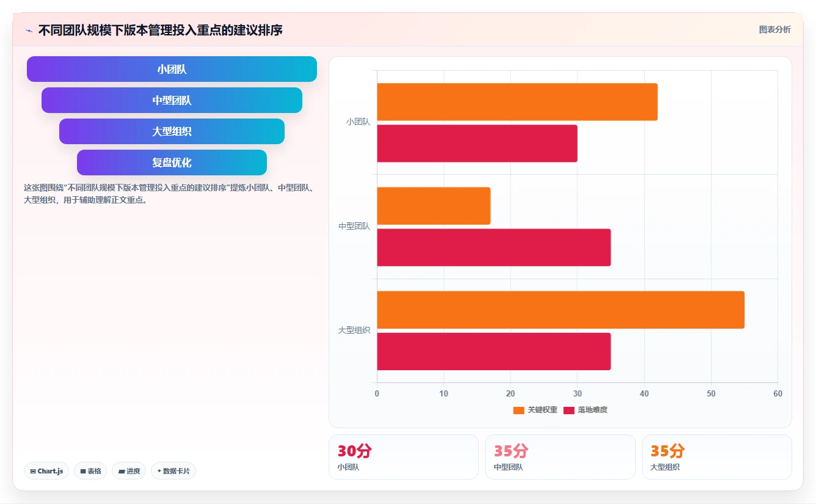Screen dimensions: 816x504
Task: Open the 35分 大型组织 data card
Action: point(717,457)
